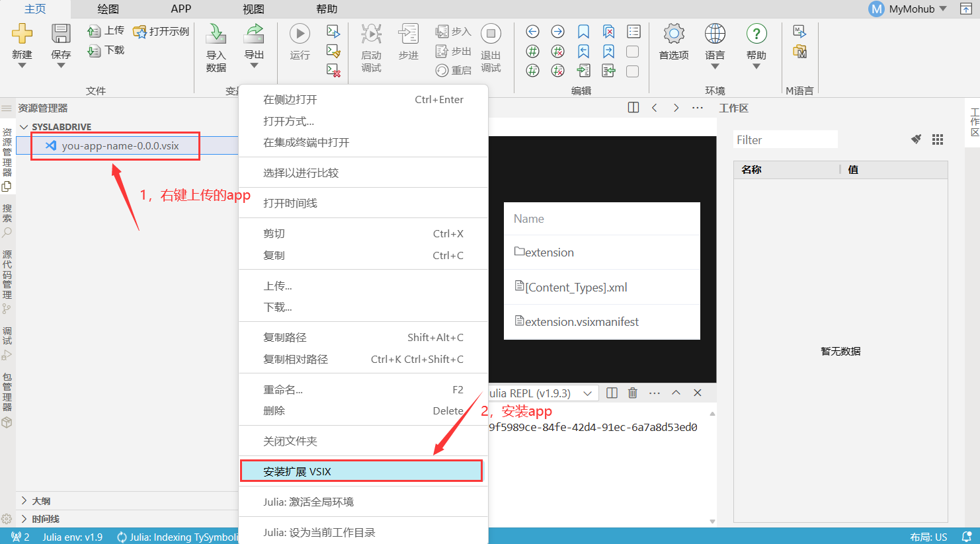The height and width of the screenshot is (544, 980).
Task: Select the you-app-name-0.0.0.vsix file
Action: (x=120, y=146)
